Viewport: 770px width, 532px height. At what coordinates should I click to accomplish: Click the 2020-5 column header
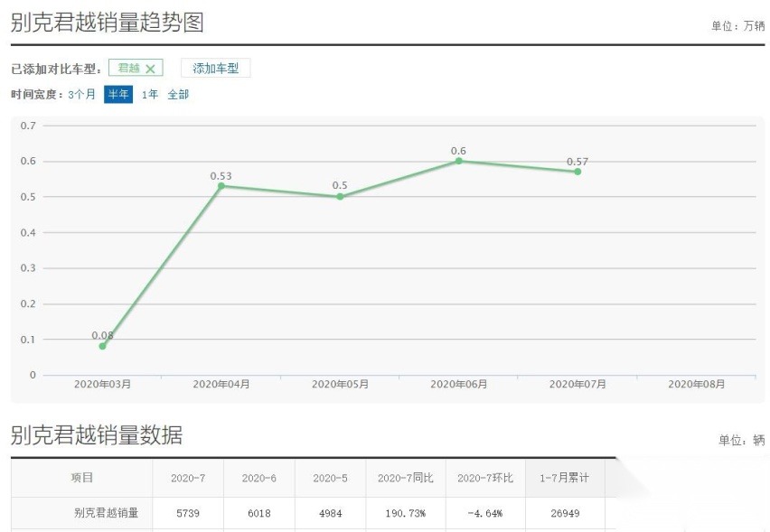pos(330,478)
